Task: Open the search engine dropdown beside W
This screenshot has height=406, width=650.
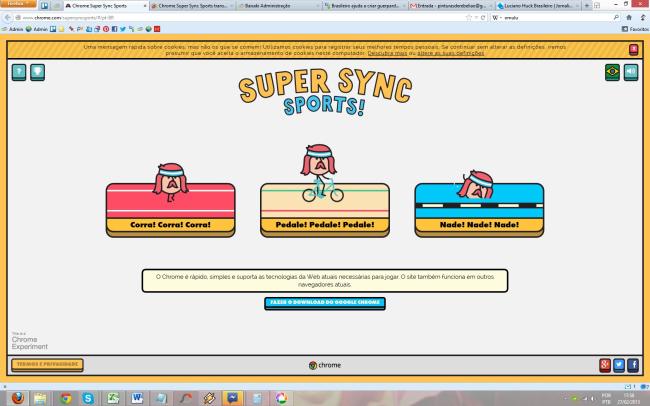Action: pyautogui.click(x=497, y=18)
